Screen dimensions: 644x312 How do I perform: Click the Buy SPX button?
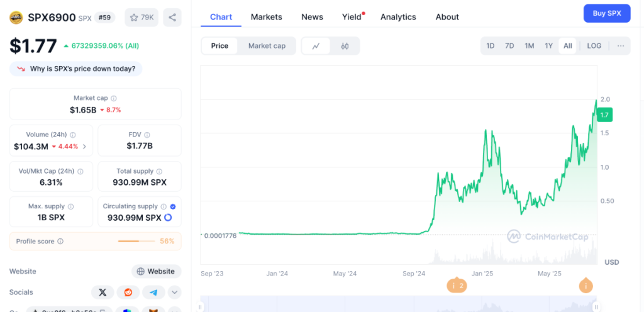[607, 13]
